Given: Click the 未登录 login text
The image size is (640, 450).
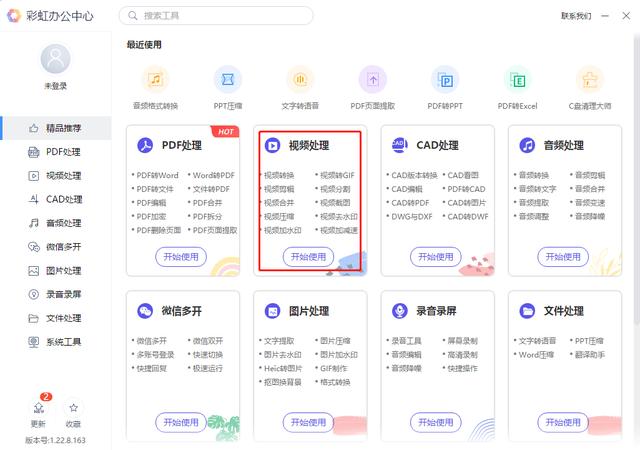Looking at the screenshot, I should [x=56, y=86].
